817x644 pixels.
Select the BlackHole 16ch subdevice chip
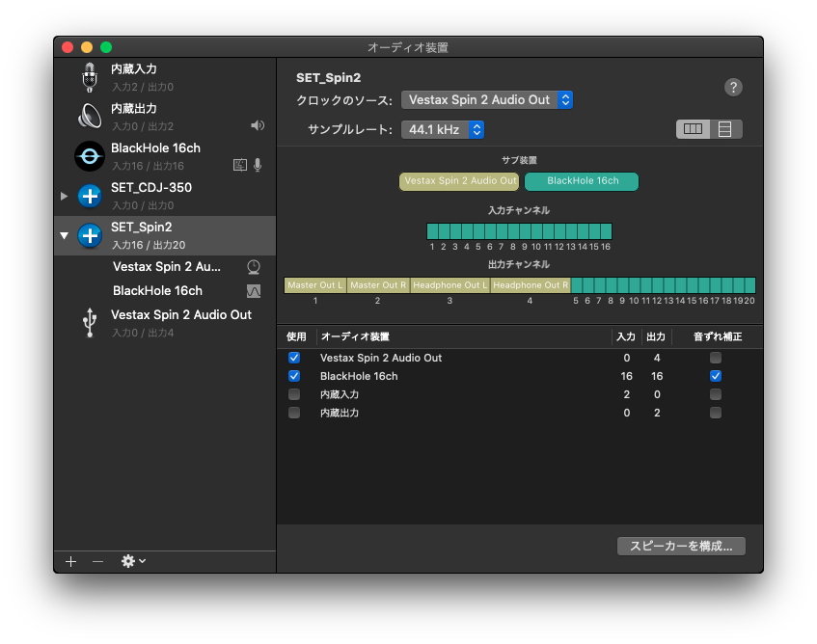coord(582,181)
